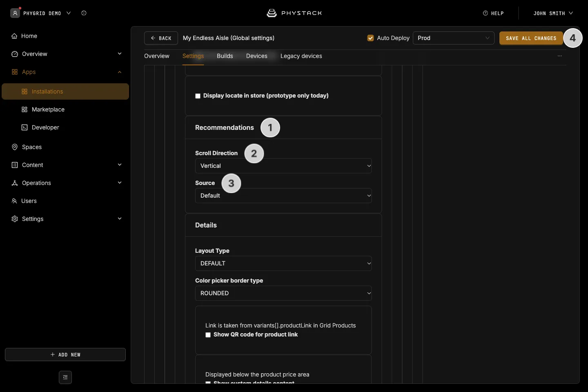Collapse the Apps sidebar section
Viewport: 588px width, 392px height.
click(x=120, y=72)
